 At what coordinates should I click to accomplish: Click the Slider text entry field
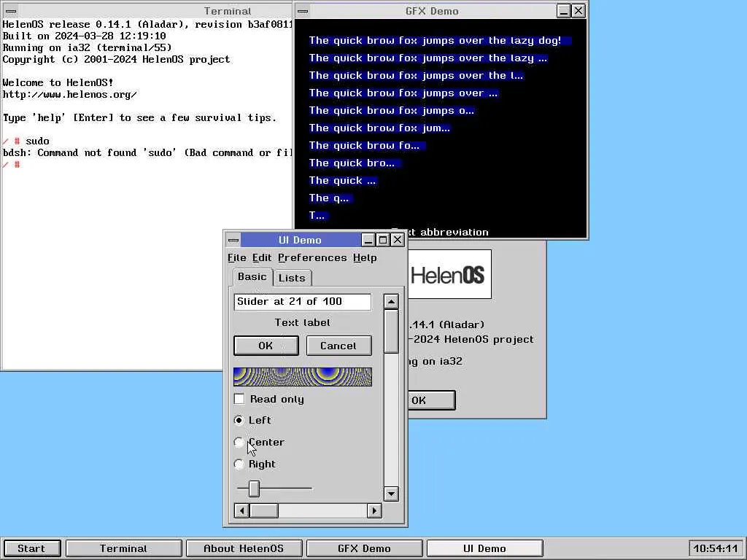point(303,301)
